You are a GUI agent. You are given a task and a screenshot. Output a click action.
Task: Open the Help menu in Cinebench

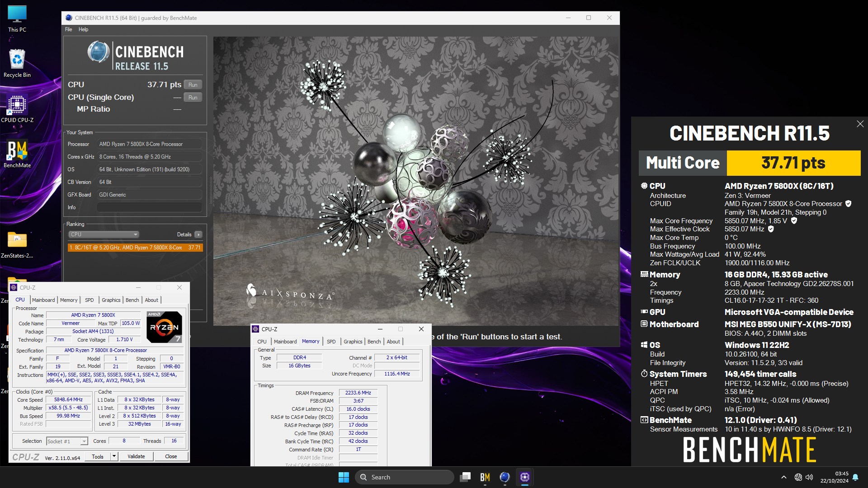click(x=83, y=29)
